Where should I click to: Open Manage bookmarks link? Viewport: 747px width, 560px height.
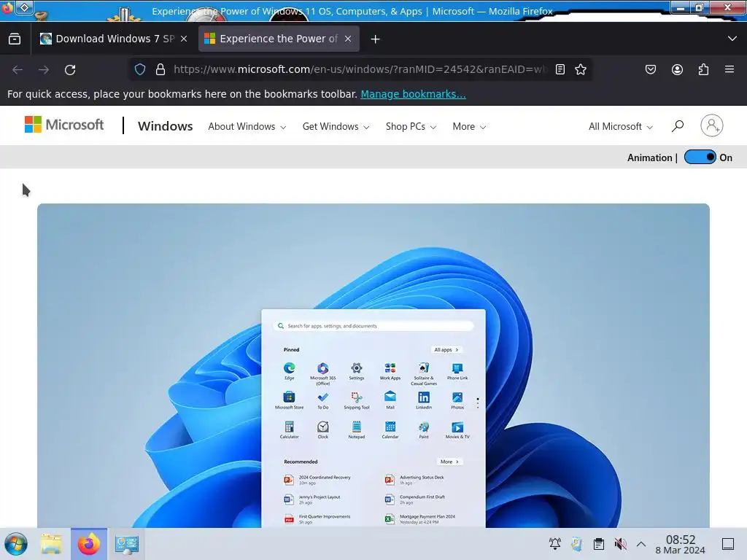point(413,94)
